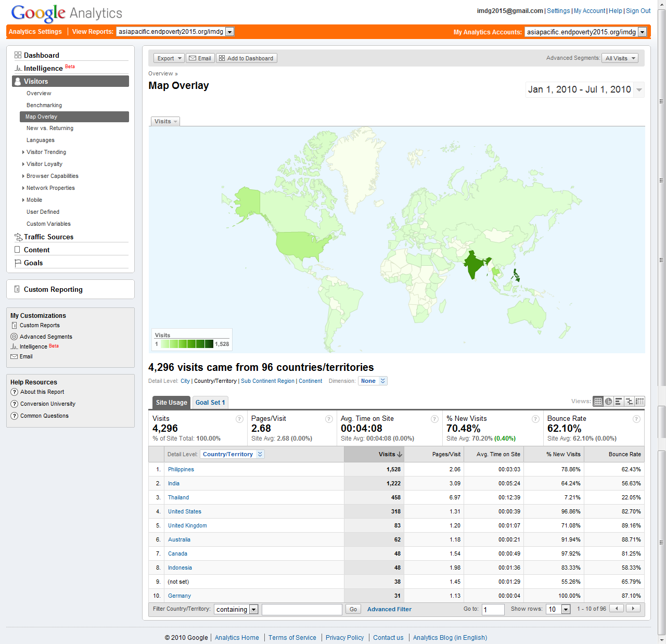This screenshot has width=666, height=644.
Task: Select the Pivot table view icon
Action: click(x=639, y=401)
